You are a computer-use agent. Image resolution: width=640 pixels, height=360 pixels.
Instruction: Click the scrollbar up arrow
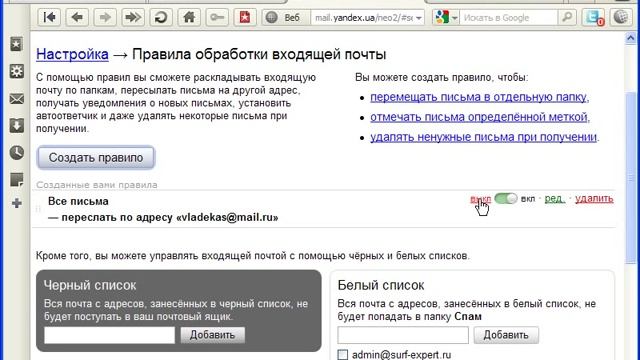click(x=631, y=38)
